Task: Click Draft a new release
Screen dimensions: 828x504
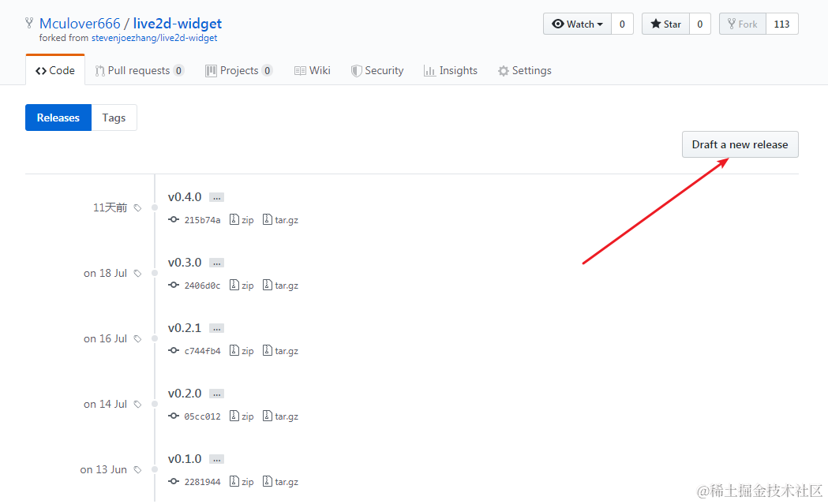Action: click(740, 144)
